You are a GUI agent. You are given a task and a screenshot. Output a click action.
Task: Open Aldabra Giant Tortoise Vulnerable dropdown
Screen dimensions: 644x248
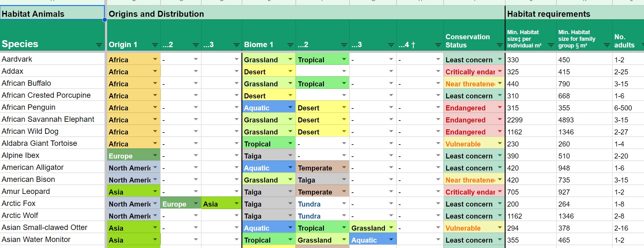(500, 143)
